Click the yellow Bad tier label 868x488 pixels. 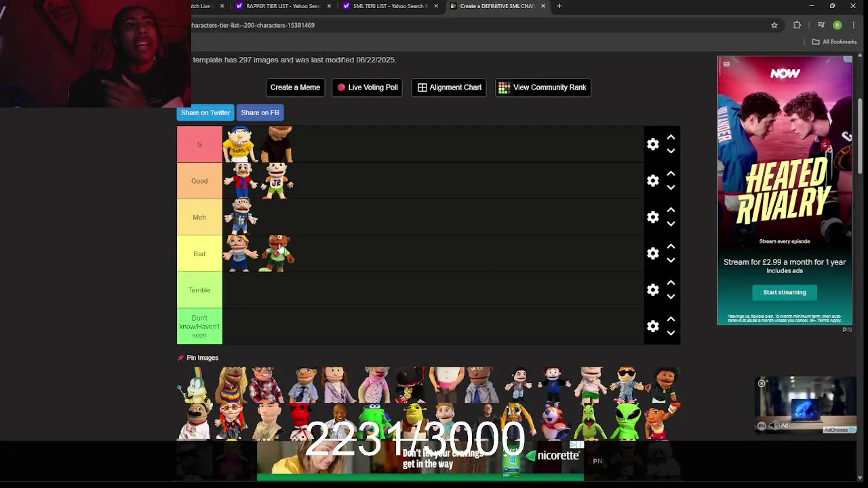pos(199,253)
